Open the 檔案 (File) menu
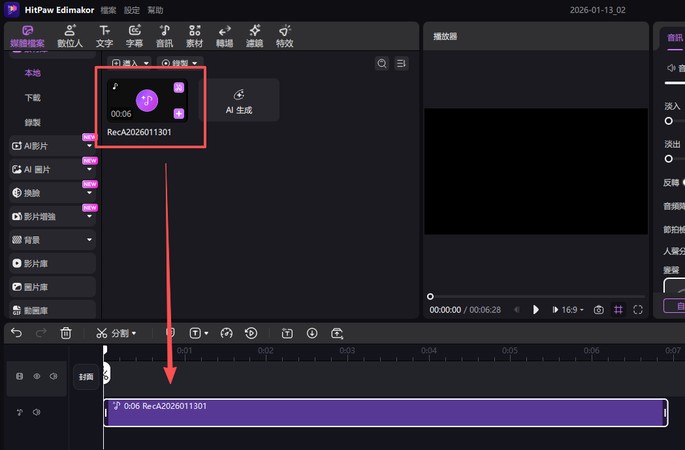Viewport: 685px width, 450px height. coord(109,9)
